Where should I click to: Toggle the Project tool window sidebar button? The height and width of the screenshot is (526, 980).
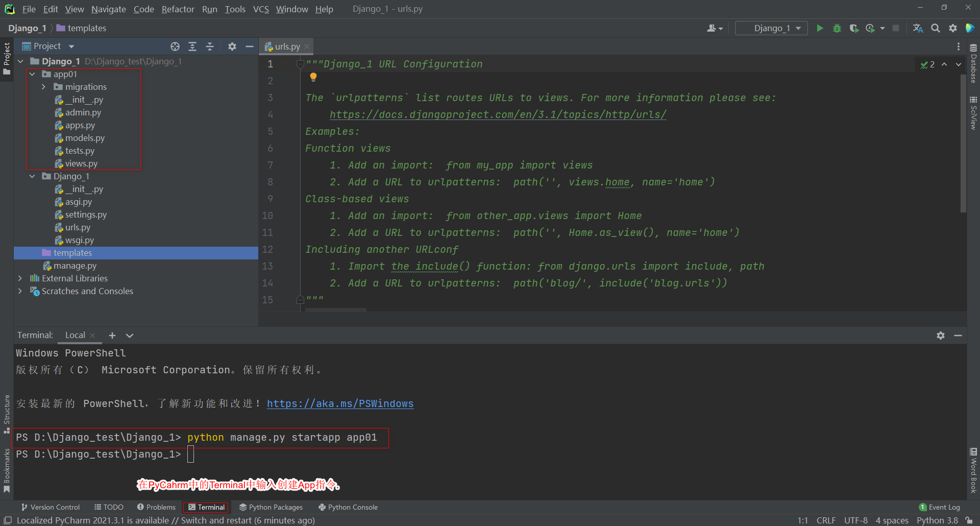pos(7,58)
